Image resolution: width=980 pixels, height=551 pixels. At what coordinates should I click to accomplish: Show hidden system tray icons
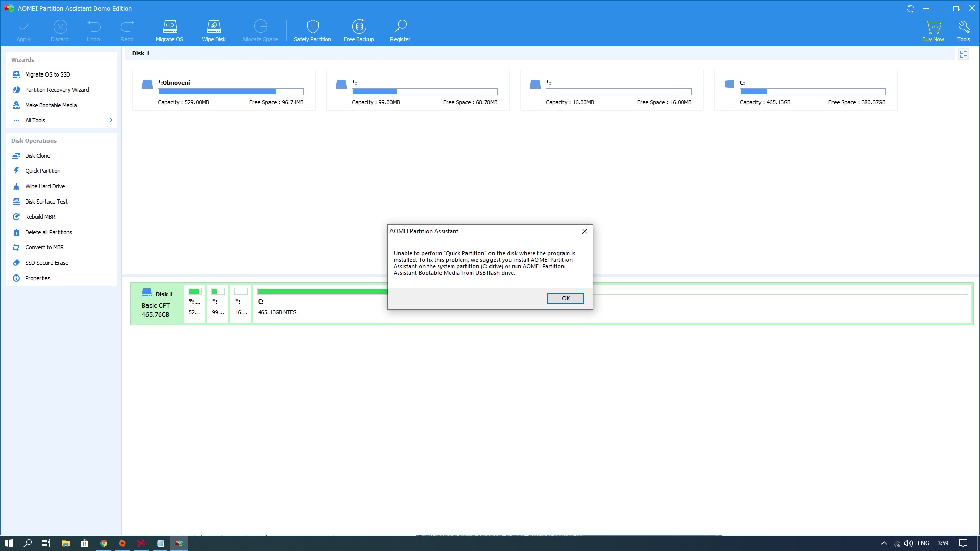[884, 543]
